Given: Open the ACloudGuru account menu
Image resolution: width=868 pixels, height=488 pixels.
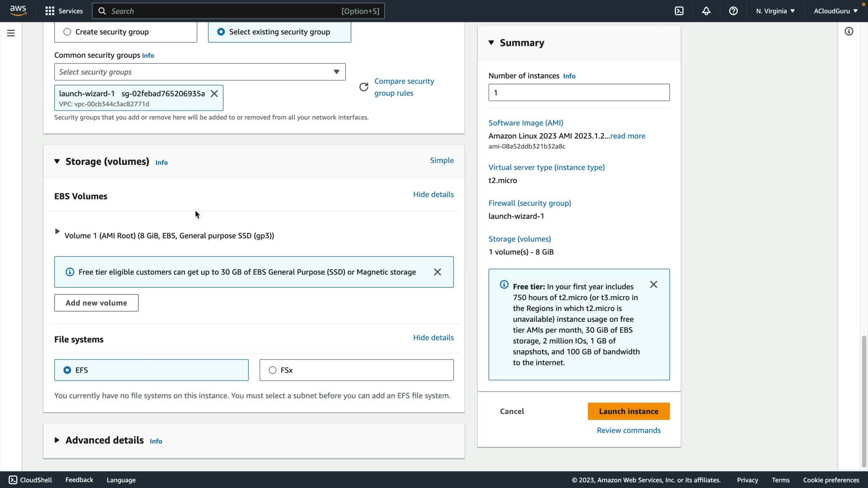Looking at the screenshot, I should 835,11.
